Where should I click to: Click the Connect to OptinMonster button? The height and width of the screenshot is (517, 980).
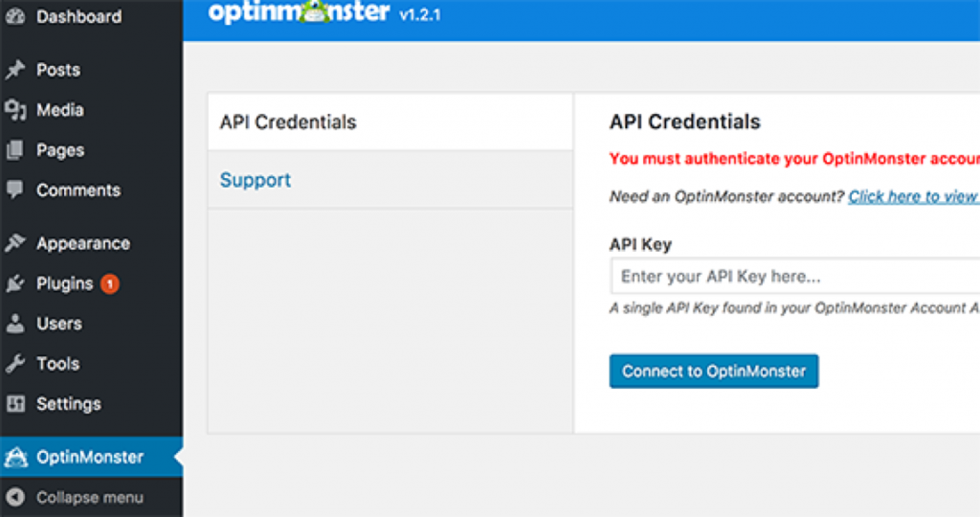click(x=714, y=371)
